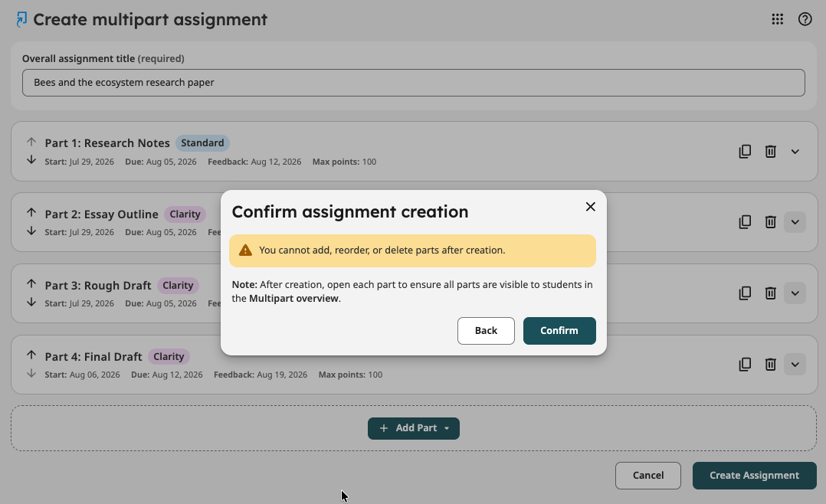Open the apps grid icon
This screenshot has height=504, width=826.
tap(778, 19)
